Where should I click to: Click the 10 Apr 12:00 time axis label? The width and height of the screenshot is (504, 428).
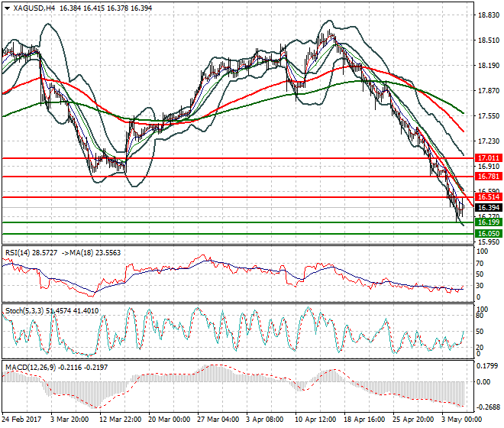(315, 420)
